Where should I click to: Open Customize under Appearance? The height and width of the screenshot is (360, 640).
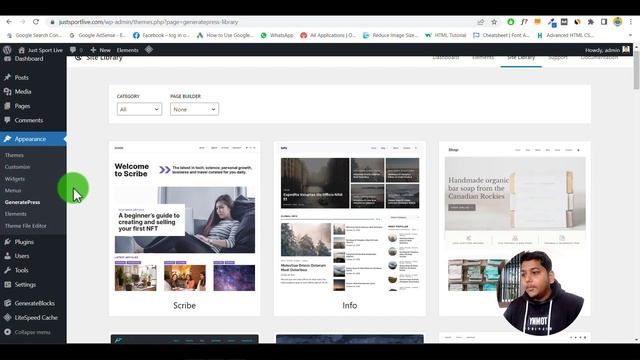coord(18,167)
